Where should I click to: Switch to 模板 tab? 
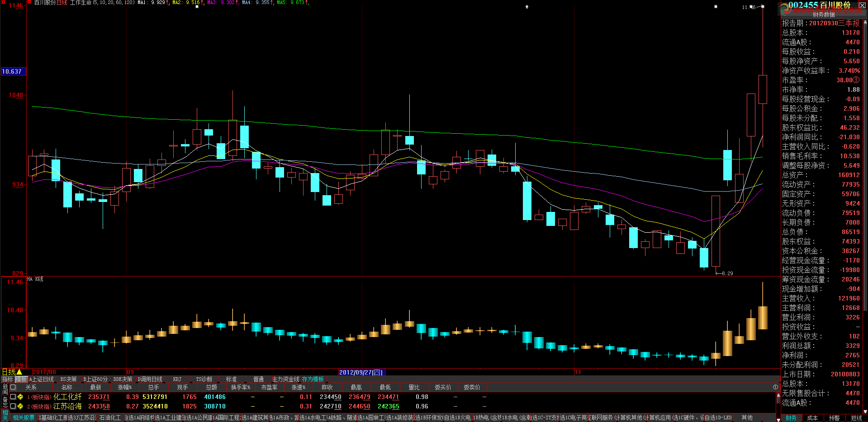(x=21, y=380)
